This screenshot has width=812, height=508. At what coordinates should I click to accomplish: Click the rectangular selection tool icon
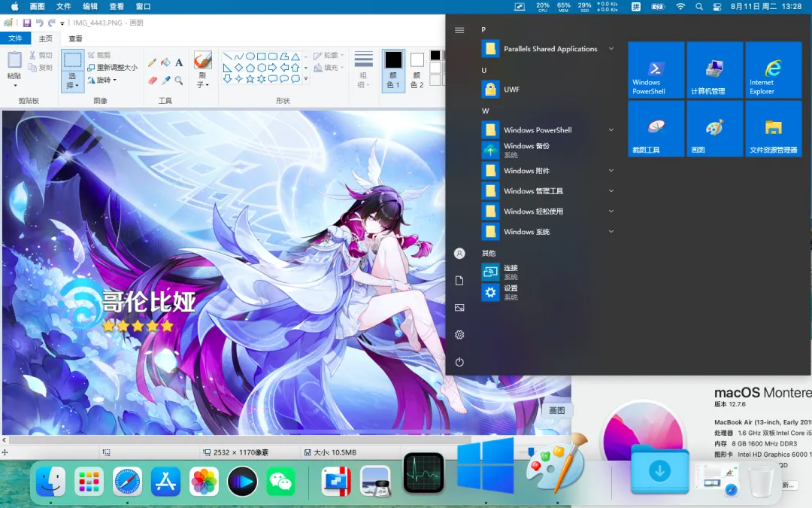coord(72,60)
